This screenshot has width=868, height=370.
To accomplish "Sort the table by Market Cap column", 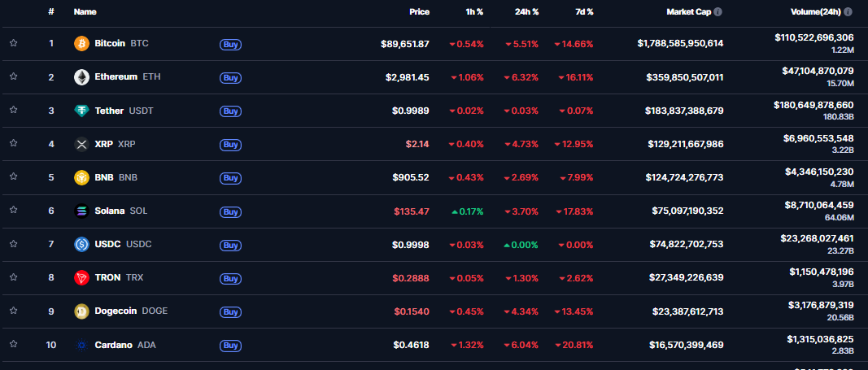I will coord(688,12).
